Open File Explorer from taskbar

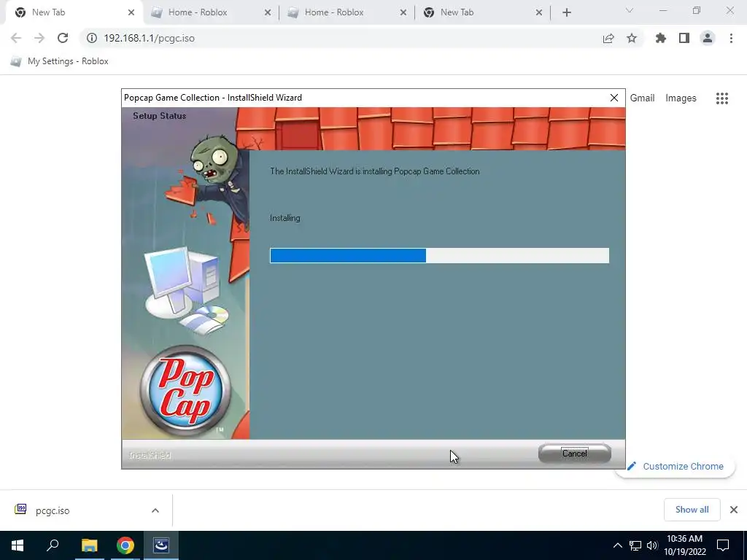[x=89, y=545]
